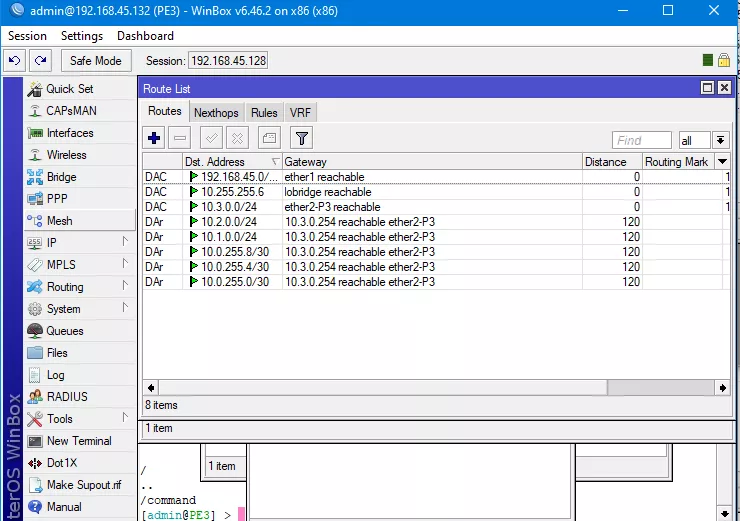This screenshot has width=740, height=521.
Task: Open CAPsMAN from sidebar
Action: (79, 111)
